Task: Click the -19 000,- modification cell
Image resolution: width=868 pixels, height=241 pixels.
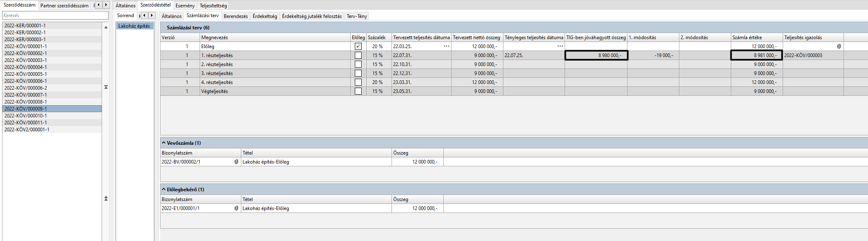Action: [653, 55]
